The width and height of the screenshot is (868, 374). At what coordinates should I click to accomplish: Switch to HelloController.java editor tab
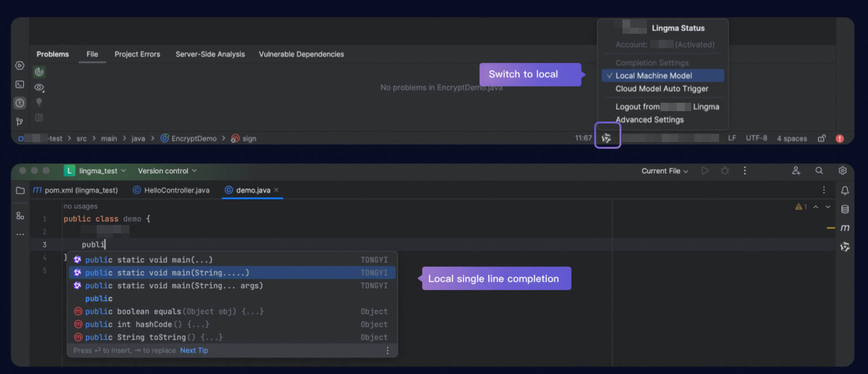(x=171, y=190)
